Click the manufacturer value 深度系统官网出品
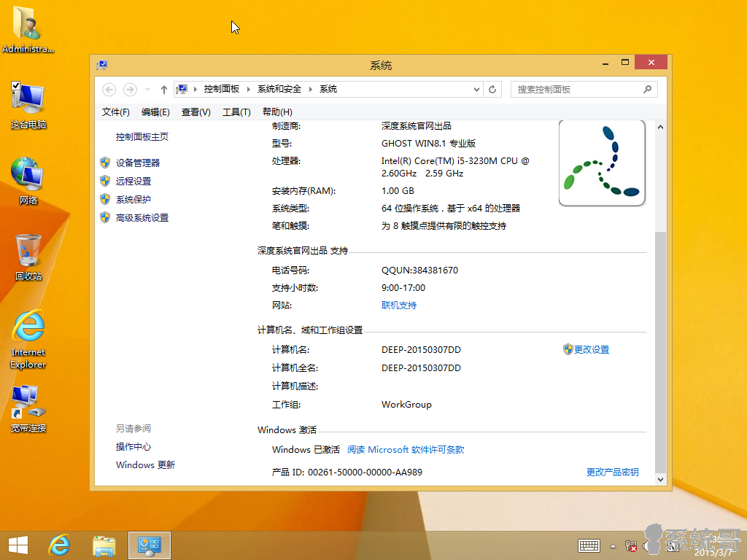This screenshot has width=747, height=560. tap(417, 125)
